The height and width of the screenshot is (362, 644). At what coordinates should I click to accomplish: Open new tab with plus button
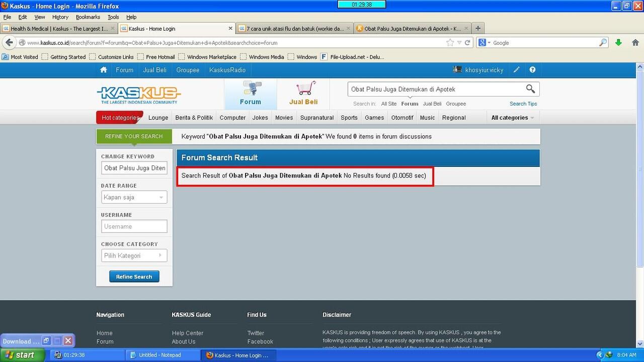[478, 29]
